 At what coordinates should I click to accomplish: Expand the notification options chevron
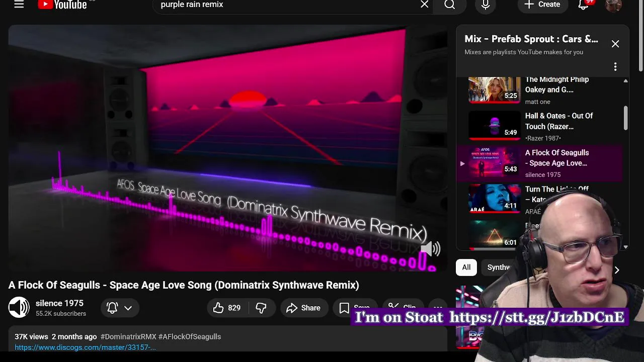point(128,308)
